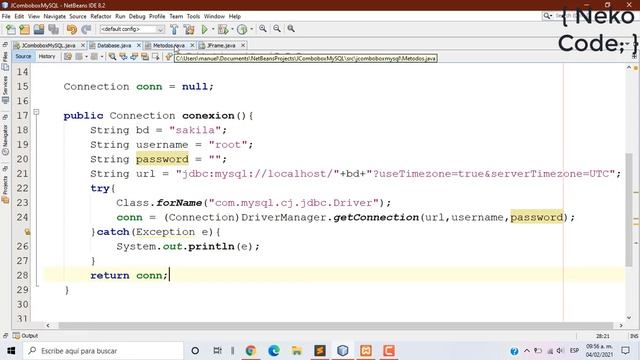Open the Edit menu
Viewport: 640px width, 360px height.
click(x=19, y=16)
